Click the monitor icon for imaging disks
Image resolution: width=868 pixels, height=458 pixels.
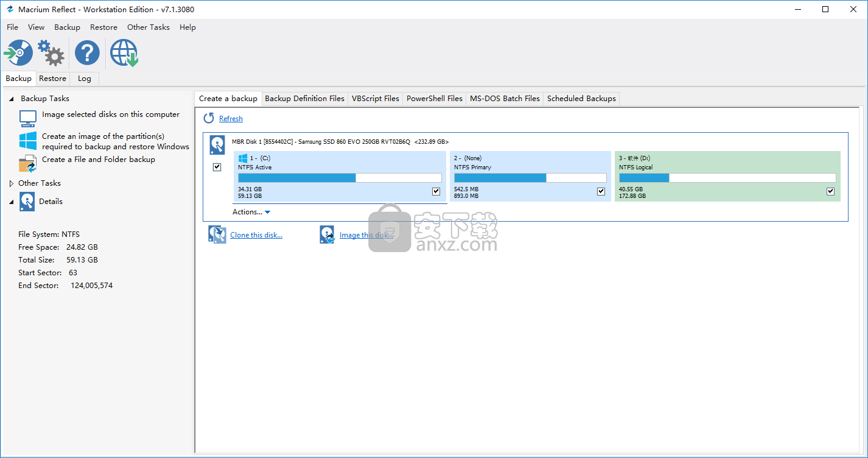(28, 118)
